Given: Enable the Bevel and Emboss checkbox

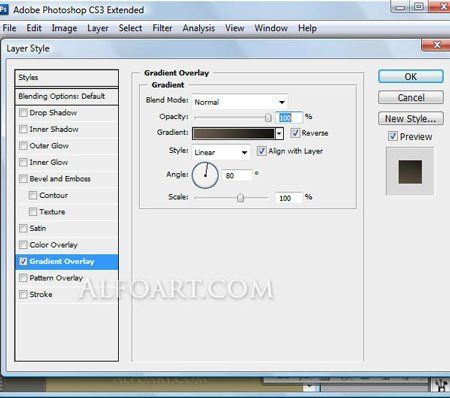Looking at the screenshot, I should (x=23, y=179).
